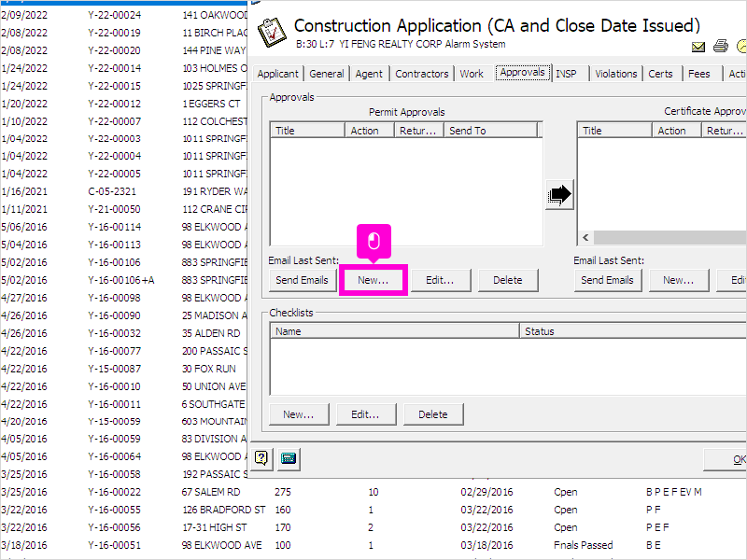Click B P E F EV M codes cell
747x560 pixels.
pyautogui.click(x=673, y=492)
